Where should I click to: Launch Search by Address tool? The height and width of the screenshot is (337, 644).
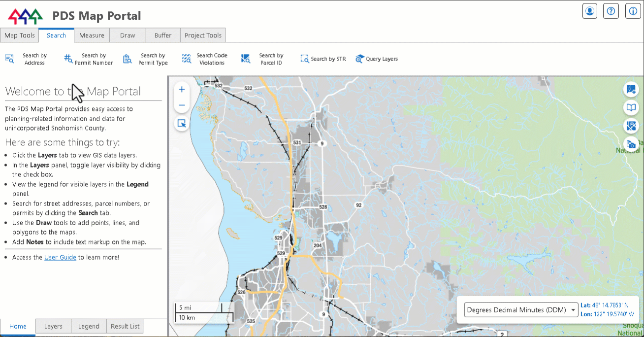(x=26, y=59)
